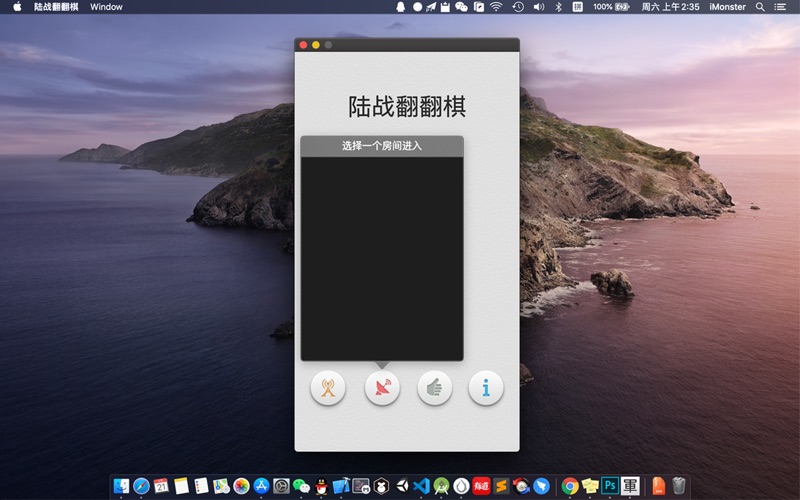
Task: Open the Apple menu
Action: coord(17,7)
